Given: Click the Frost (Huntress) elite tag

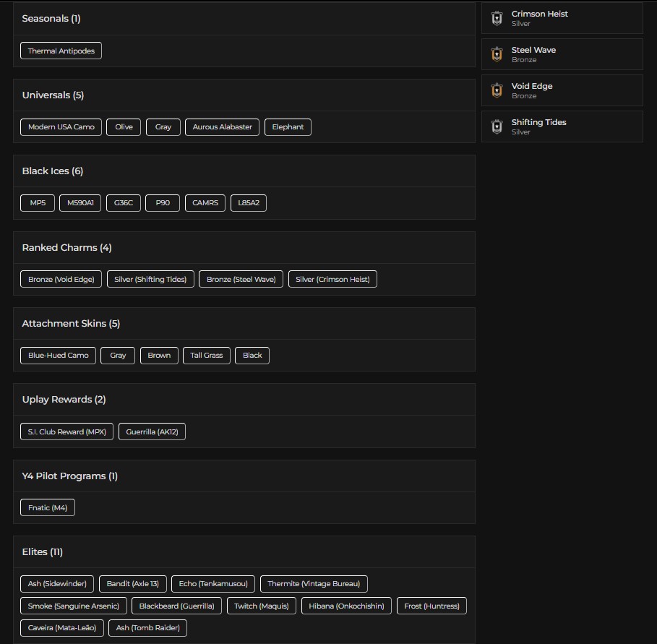Looking at the screenshot, I should (432, 606).
